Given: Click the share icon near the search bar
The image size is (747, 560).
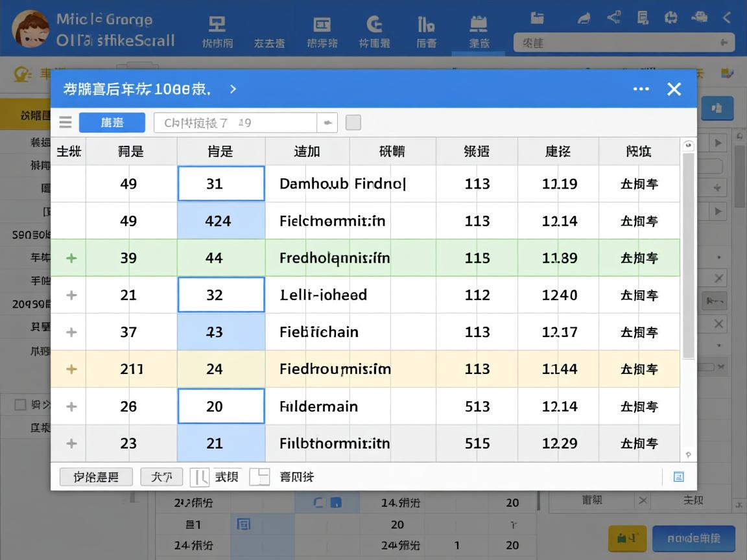Looking at the screenshot, I should tap(613, 17).
